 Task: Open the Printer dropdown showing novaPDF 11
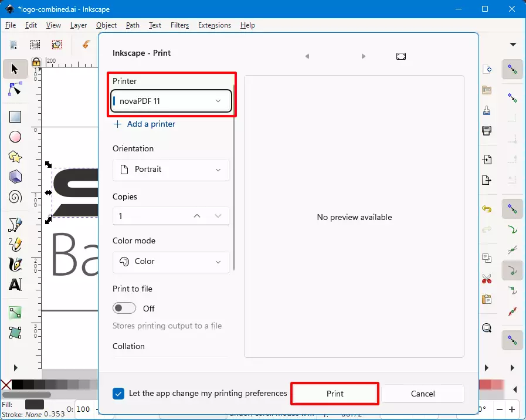[x=171, y=101]
